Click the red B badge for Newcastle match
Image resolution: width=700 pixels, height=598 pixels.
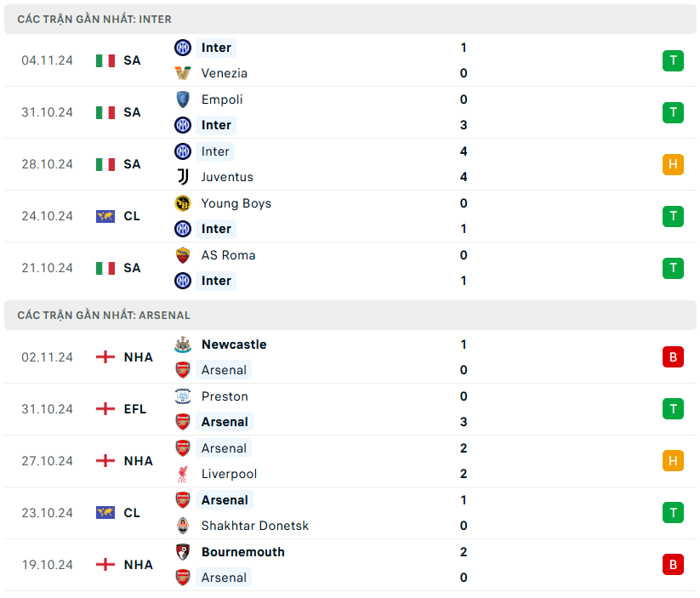coord(673,357)
